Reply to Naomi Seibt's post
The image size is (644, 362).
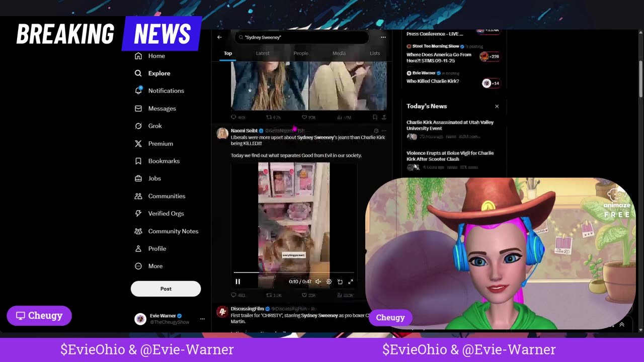tap(233, 295)
